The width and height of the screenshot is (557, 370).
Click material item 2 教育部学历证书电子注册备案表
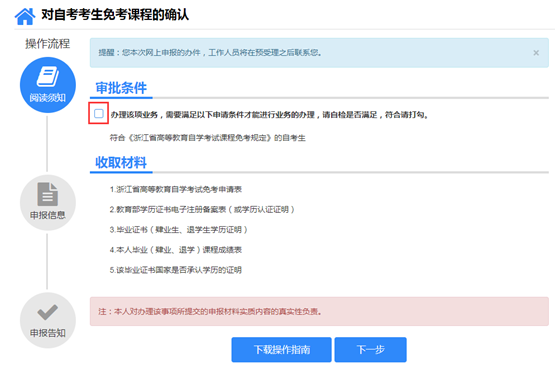pyautogui.click(x=202, y=210)
